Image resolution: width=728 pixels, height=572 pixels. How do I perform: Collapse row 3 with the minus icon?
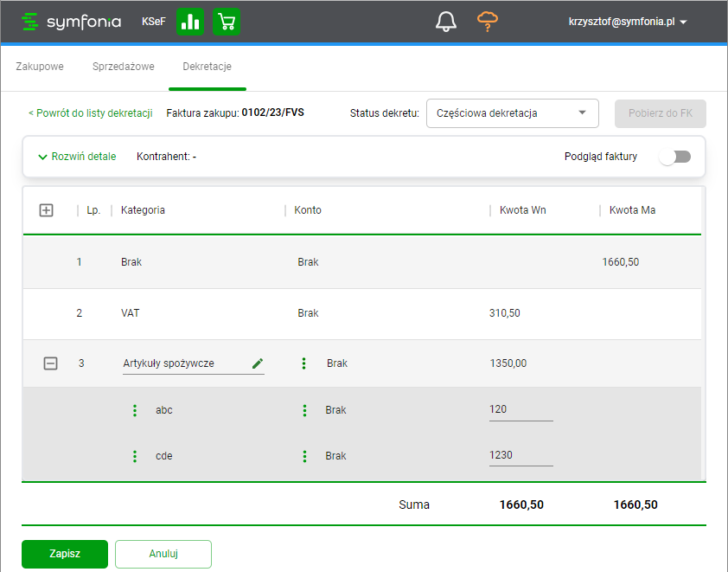pyautogui.click(x=51, y=363)
